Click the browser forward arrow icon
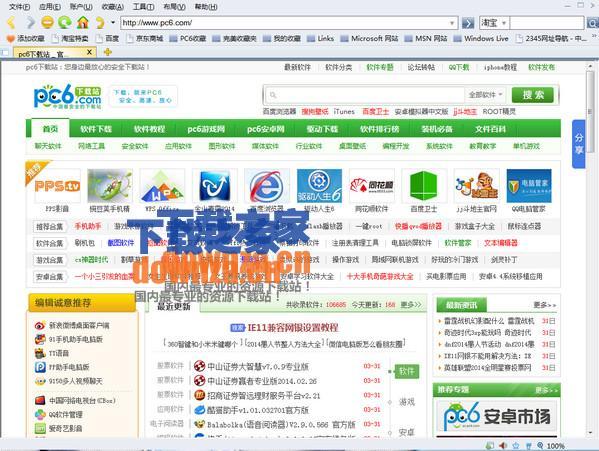 coord(31,23)
